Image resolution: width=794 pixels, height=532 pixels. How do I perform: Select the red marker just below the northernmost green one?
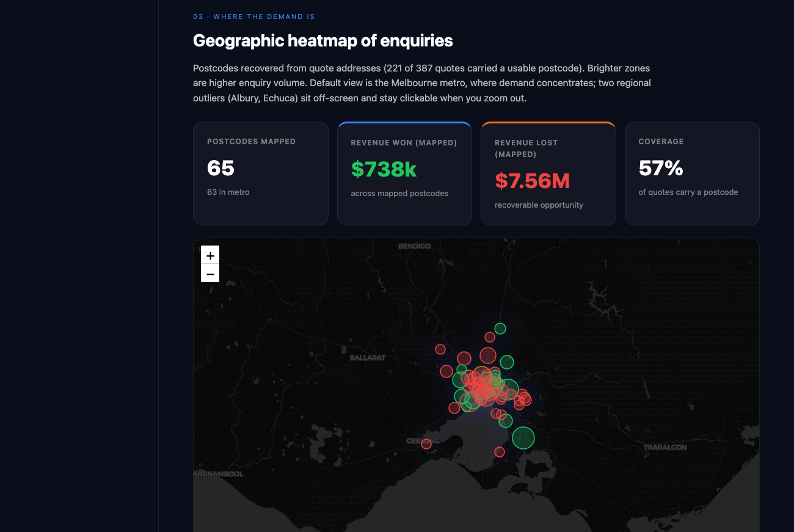[490, 337]
